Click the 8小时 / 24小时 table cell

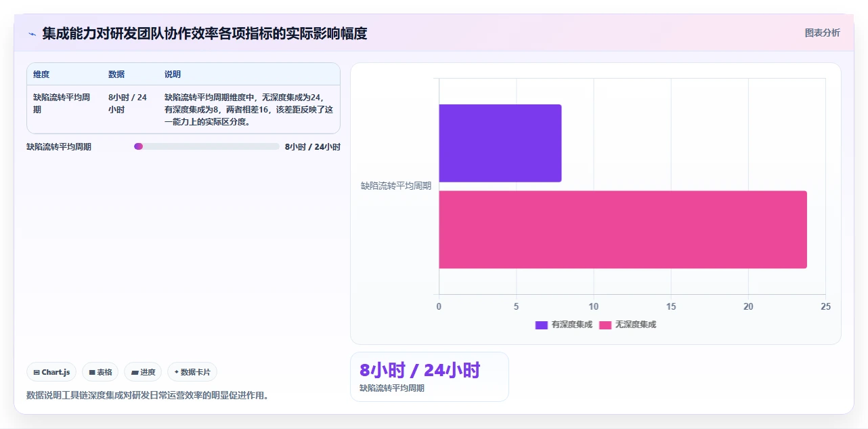tap(127, 103)
